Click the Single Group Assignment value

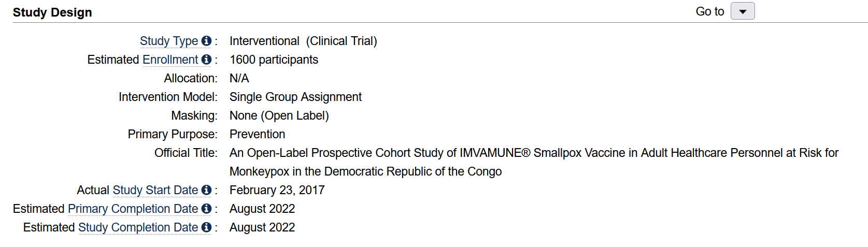click(295, 97)
